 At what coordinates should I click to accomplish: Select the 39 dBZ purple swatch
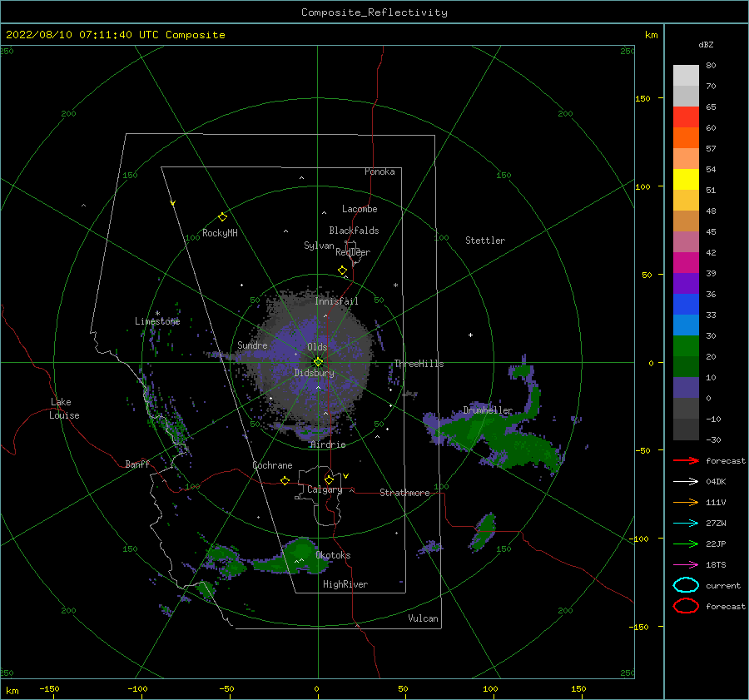click(x=686, y=283)
